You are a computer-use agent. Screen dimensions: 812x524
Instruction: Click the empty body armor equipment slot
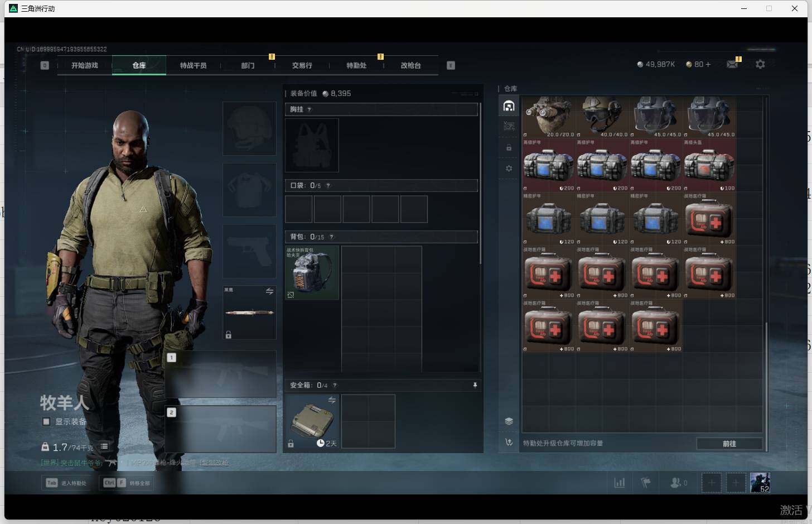(x=249, y=190)
